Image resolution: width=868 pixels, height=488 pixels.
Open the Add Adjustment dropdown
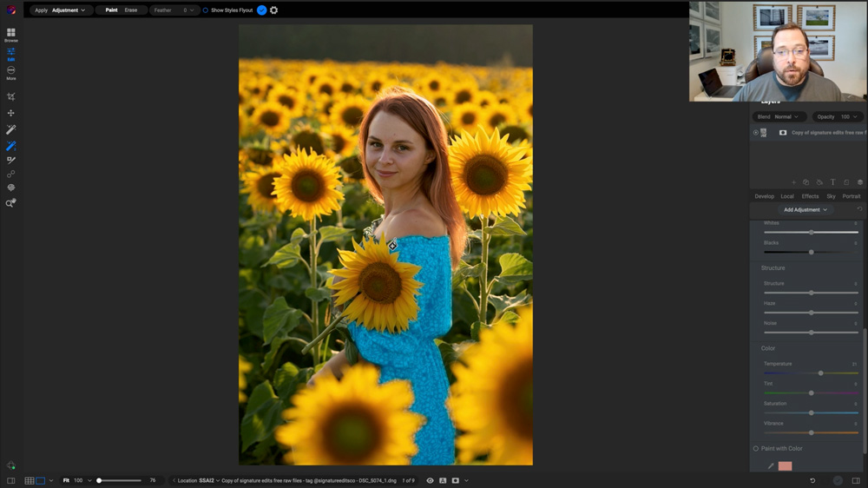coord(806,209)
